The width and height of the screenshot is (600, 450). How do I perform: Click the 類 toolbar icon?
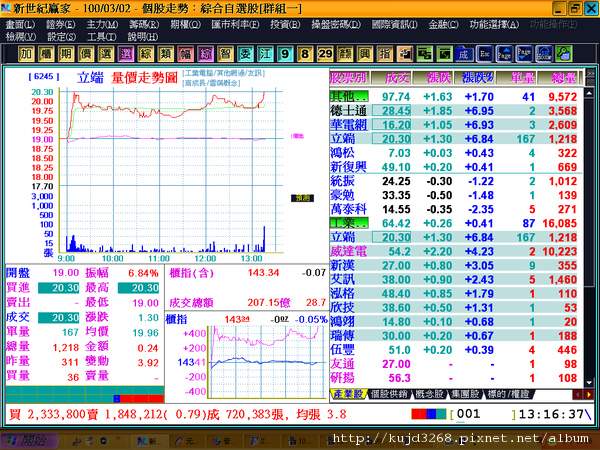coord(165,54)
